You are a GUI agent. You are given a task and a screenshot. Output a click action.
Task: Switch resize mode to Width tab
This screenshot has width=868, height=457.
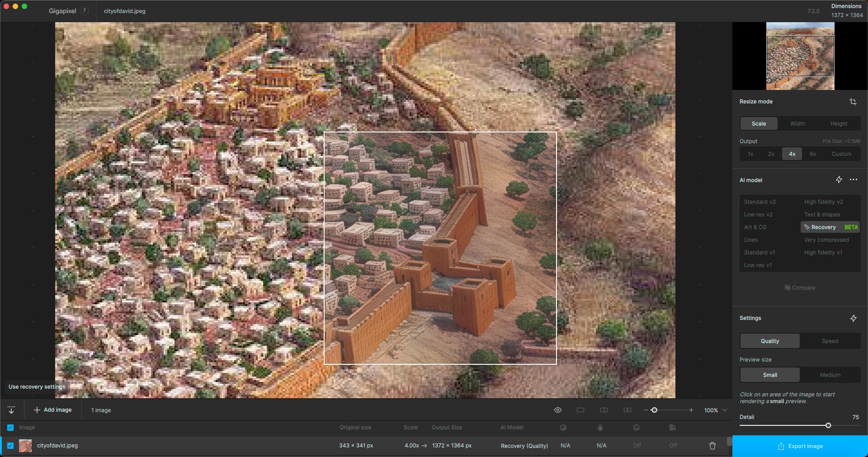tap(797, 124)
